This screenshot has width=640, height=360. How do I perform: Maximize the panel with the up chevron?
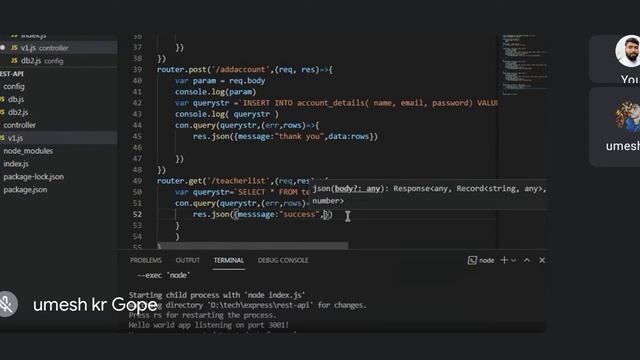coord(527,260)
